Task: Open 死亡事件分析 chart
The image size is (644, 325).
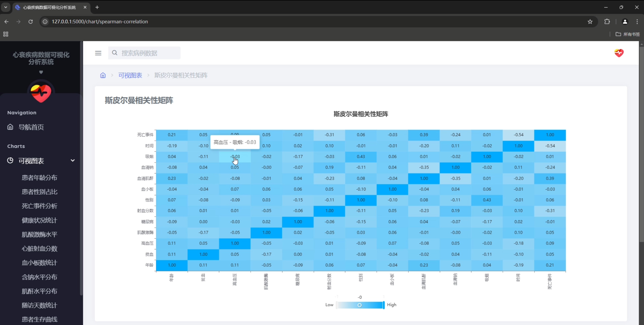Action: 40,206
